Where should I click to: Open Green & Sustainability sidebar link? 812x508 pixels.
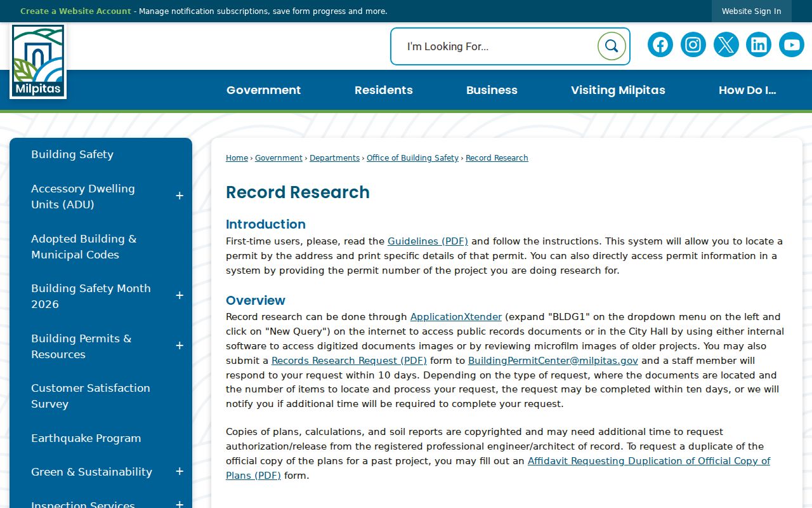coord(91,472)
